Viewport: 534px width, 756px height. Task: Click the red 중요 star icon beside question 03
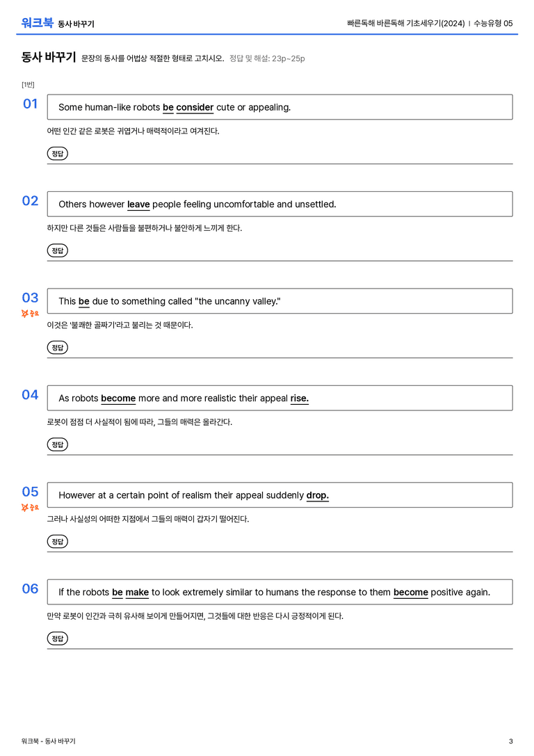(30, 314)
